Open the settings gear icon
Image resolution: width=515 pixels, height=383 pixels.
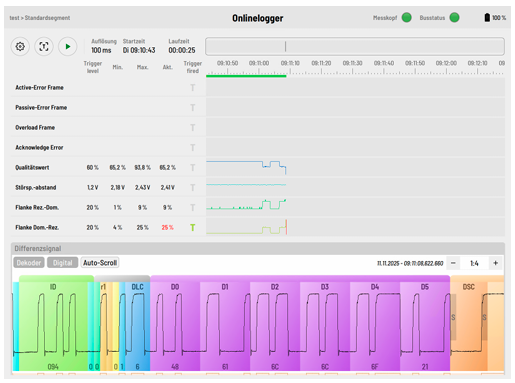click(20, 46)
